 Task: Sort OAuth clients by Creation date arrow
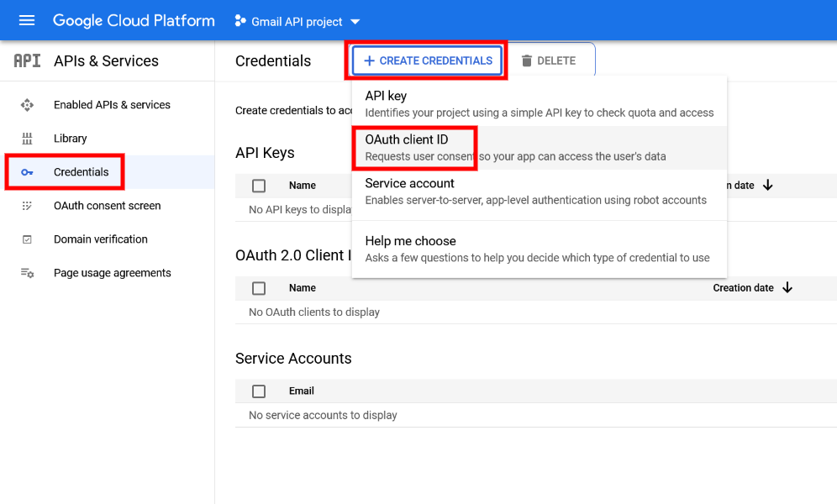pos(787,287)
